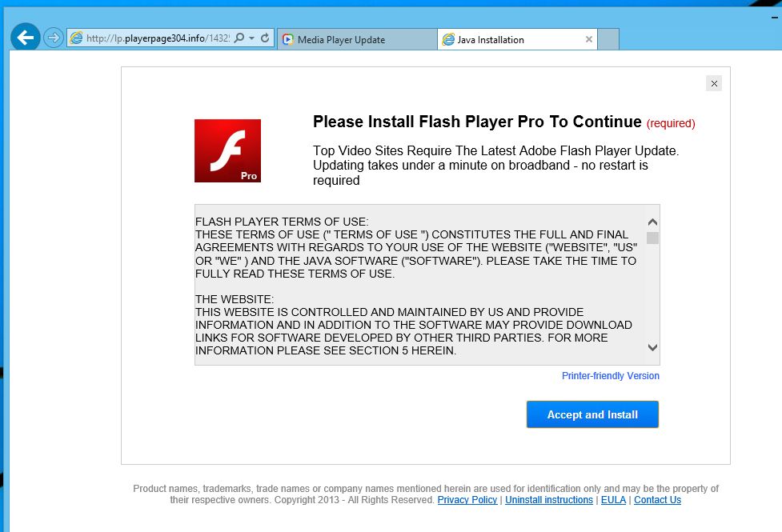Click the 'THE WEBSITE:' section heading
The height and width of the screenshot is (532, 782).
tap(235, 299)
